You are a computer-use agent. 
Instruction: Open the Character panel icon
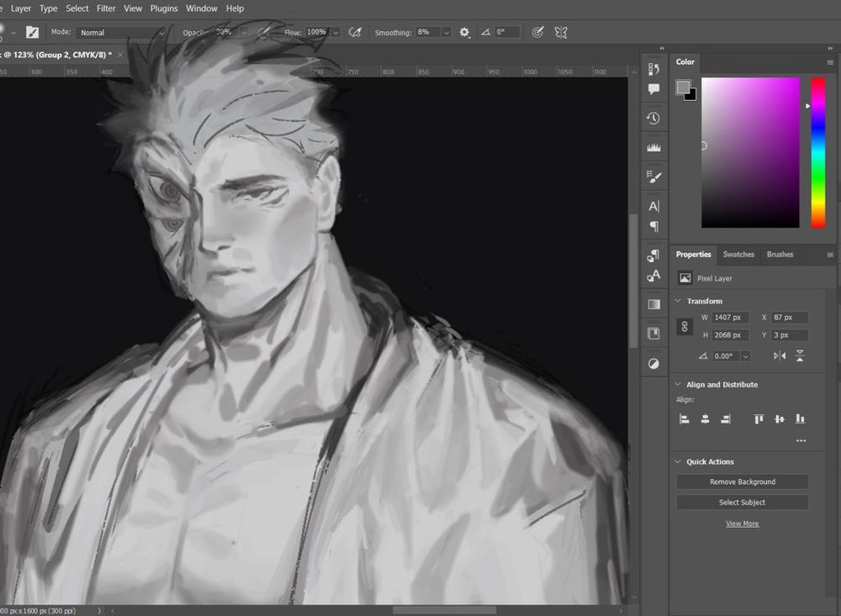[x=653, y=206]
